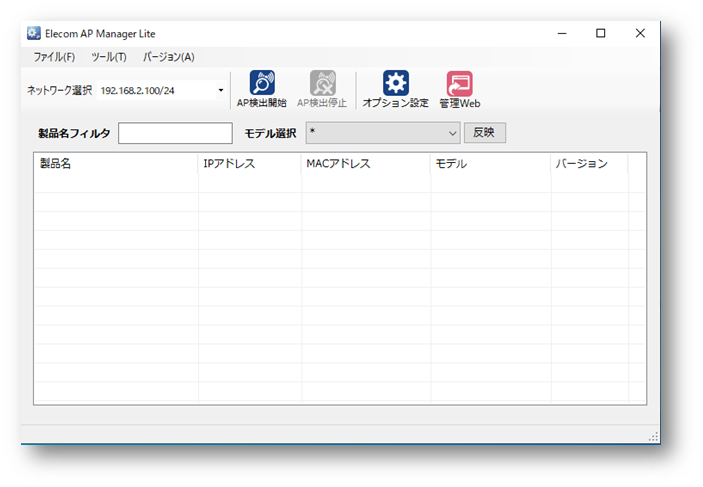703x487 pixels.
Task: Sort by バージョン column header
Action: [589, 164]
